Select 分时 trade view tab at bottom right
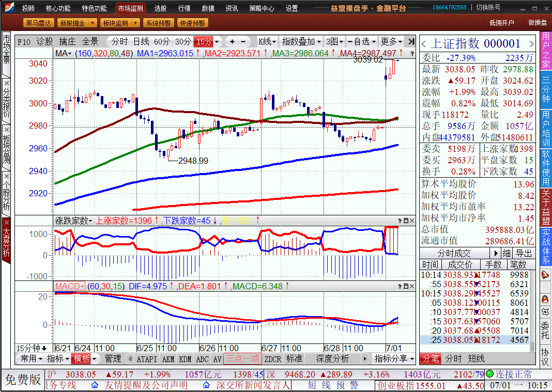This screenshot has height=392, width=552. [x=453, y=358]
